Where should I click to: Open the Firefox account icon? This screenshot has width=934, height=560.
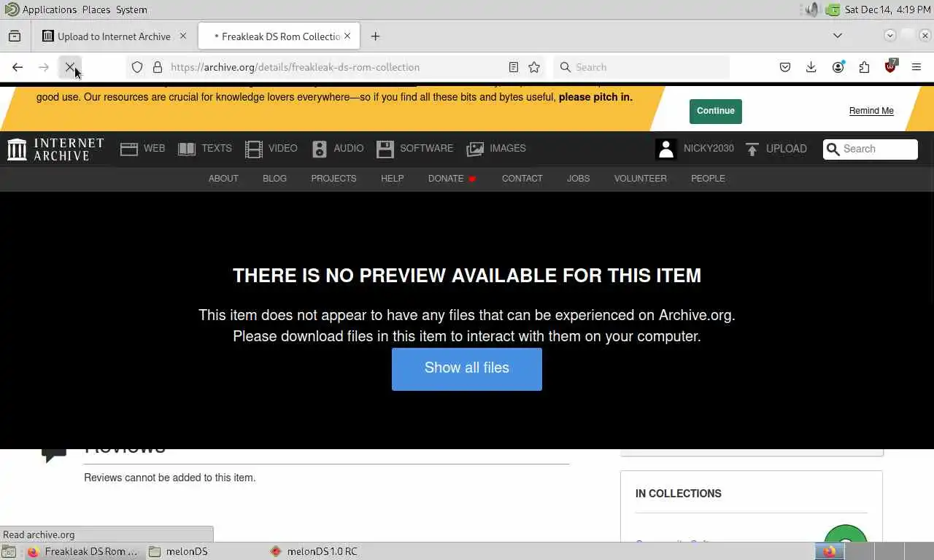coord(838,67)
